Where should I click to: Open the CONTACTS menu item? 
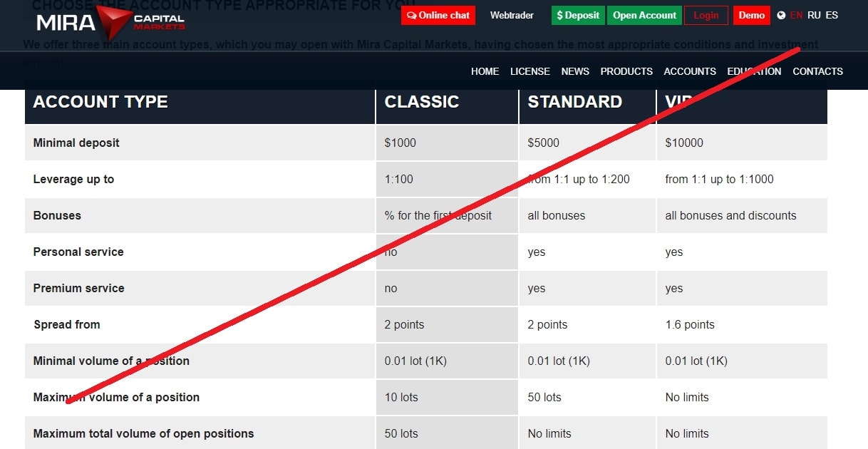pyautogui.click(x=817, y=71)
